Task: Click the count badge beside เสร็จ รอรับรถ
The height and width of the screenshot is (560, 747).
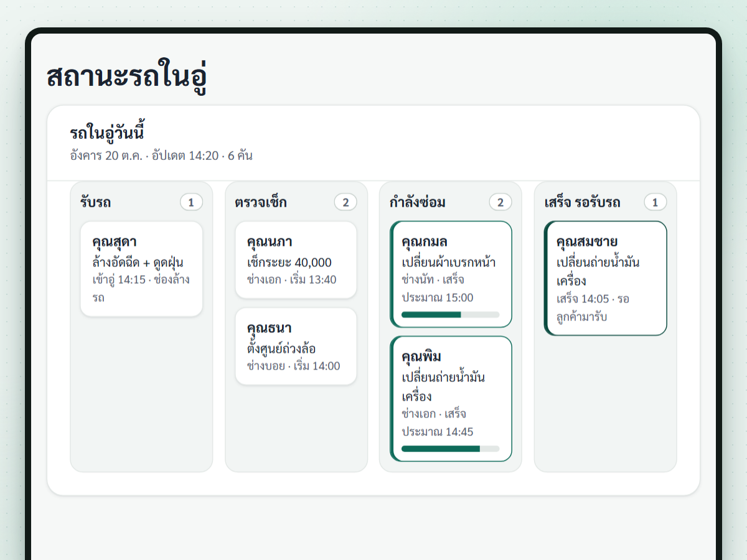Action: 655,202
